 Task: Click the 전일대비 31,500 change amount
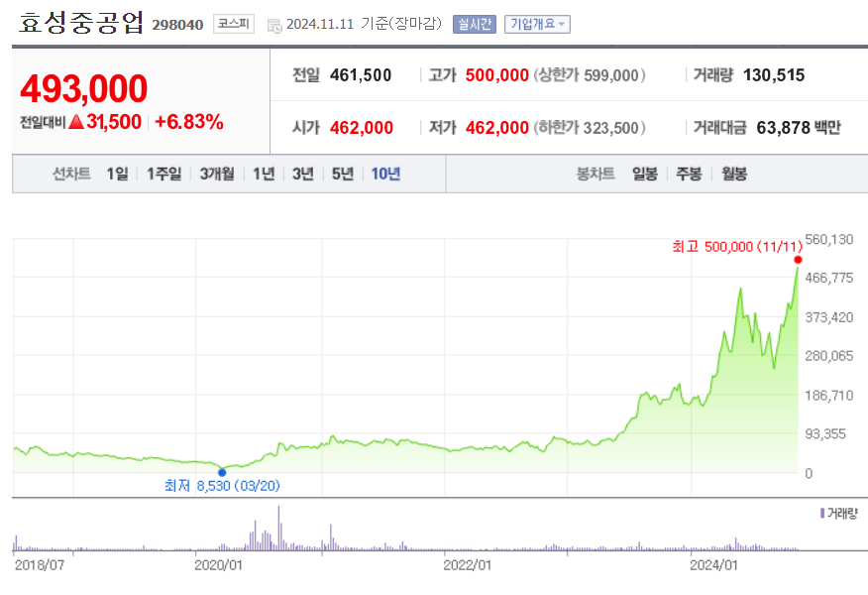click(81, 122)
